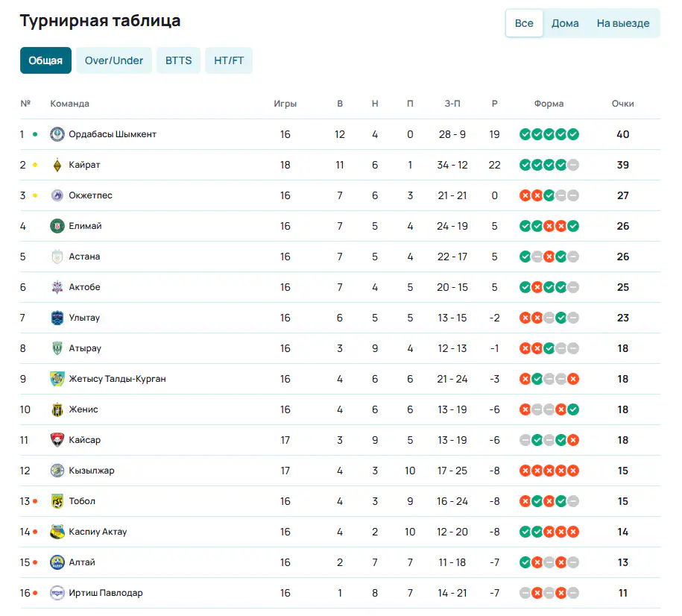Screen dimensions: 682x616
Task: Open the Астана team link
Action: tap(84, 257)
